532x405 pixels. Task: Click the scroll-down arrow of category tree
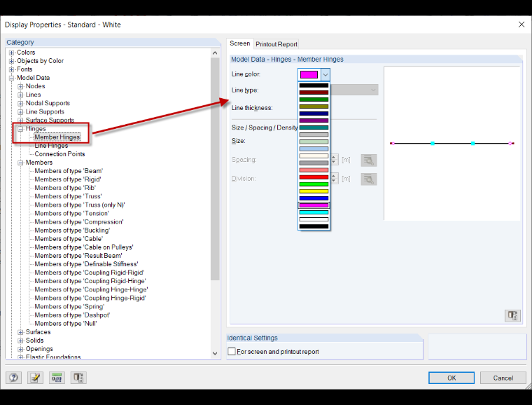(x=215, y=353)
